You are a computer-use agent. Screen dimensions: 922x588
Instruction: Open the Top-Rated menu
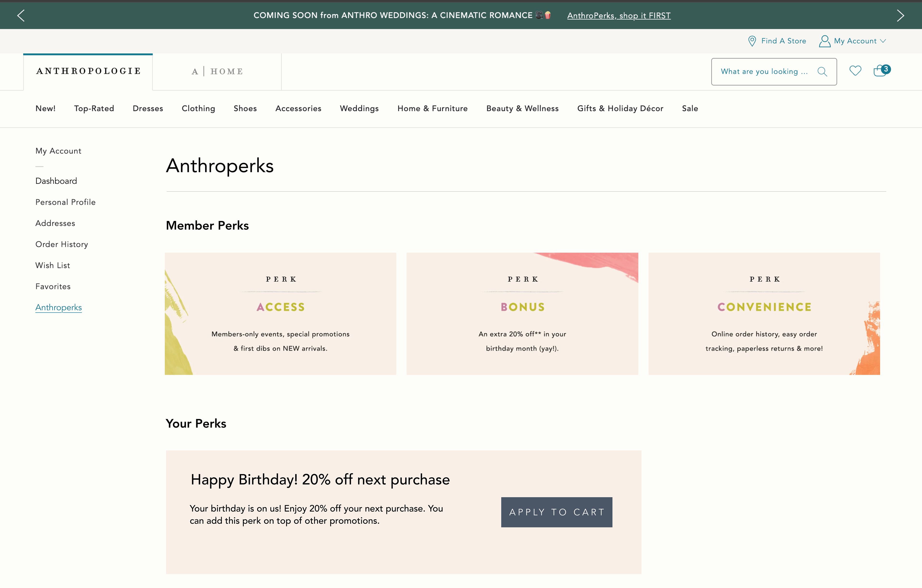pyautogui.click(x=94, y=109)
